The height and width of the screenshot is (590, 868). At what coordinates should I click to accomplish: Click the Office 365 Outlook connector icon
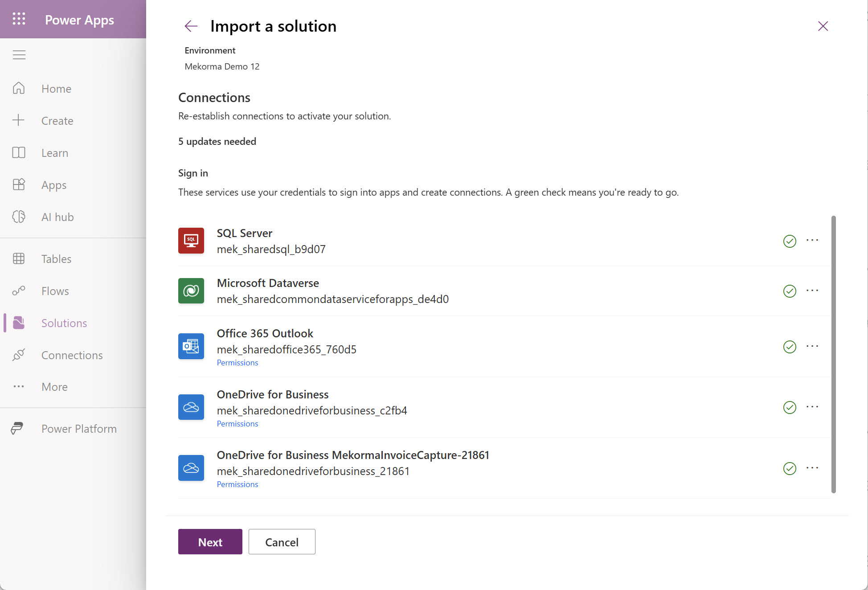click(191, 346)
